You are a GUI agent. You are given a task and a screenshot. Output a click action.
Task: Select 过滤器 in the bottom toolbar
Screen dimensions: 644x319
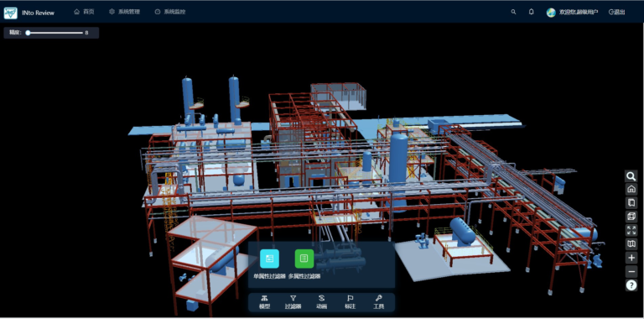click(293, 302)
